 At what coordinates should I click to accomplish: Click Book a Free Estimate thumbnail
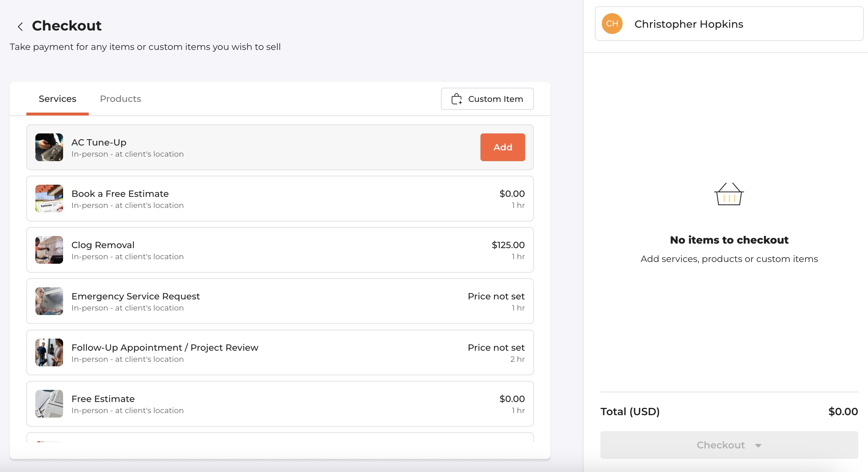(49, 199)
